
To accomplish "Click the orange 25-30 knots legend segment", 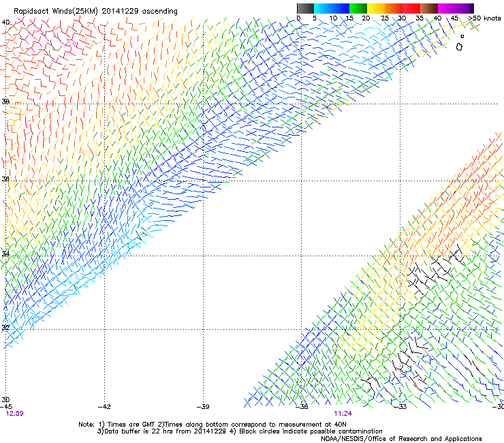I will tap(394, 8).
